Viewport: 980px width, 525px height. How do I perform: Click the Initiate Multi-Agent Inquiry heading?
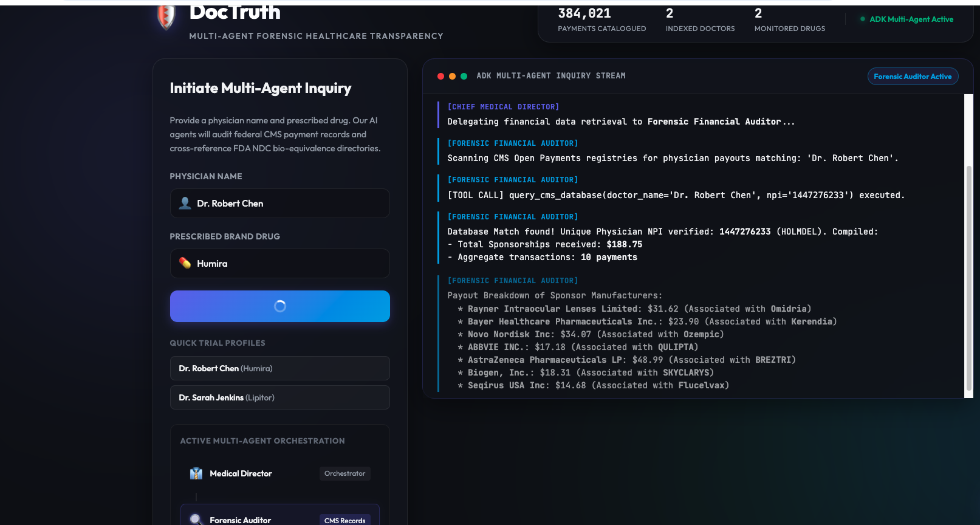(261, 88)
